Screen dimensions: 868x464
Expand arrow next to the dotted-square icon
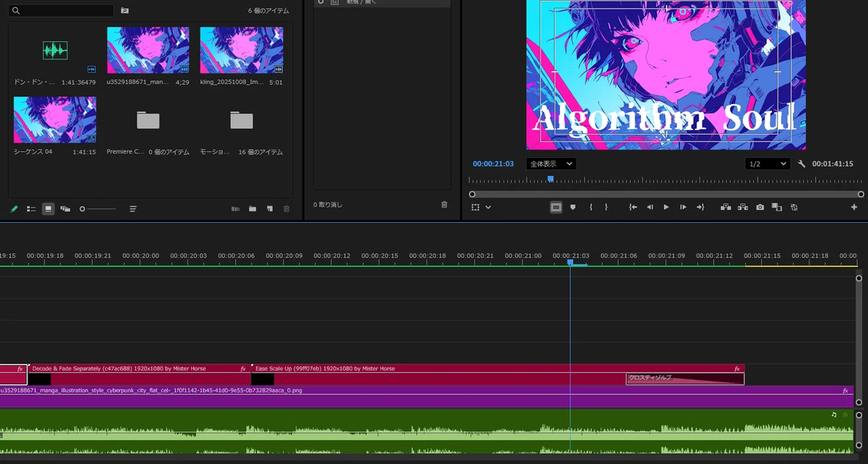[488, 207]
